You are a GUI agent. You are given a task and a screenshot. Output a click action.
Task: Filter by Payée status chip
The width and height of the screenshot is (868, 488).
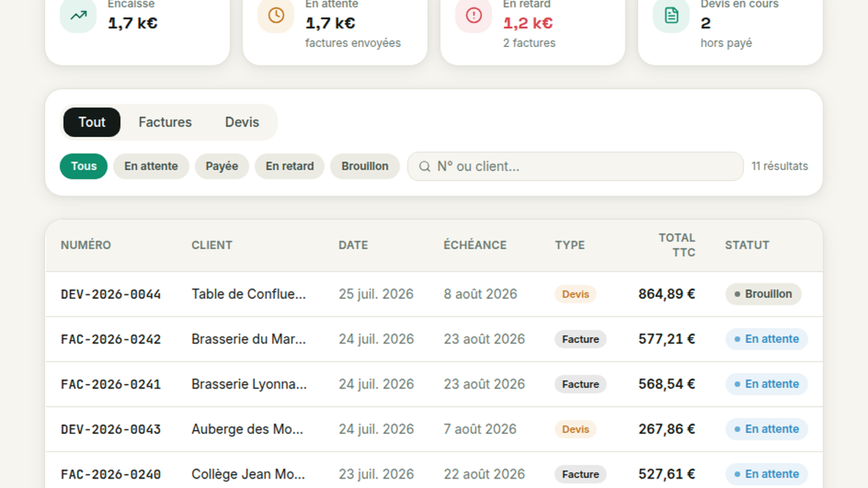222,166
